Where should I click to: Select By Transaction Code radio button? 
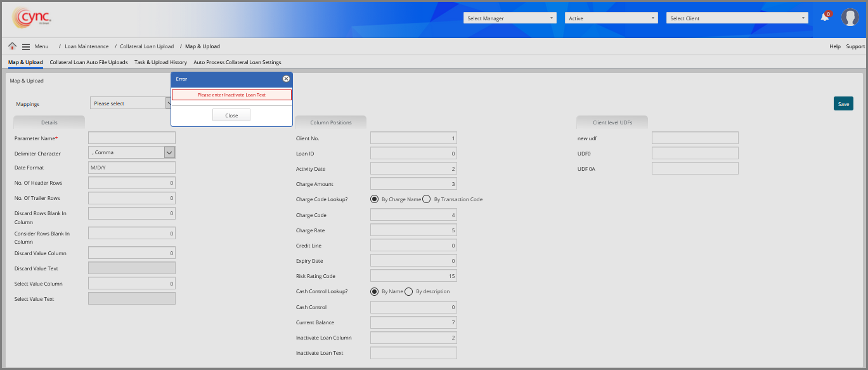427,199
